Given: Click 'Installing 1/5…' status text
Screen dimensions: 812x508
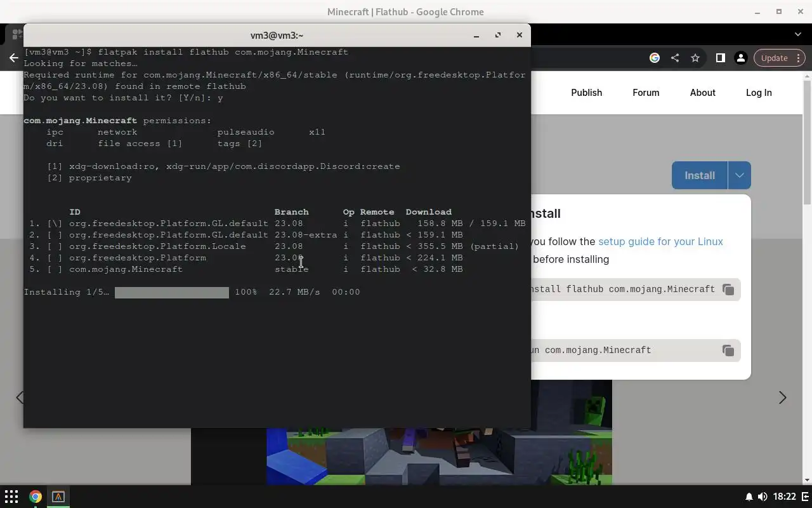Looking at the screenshot, I should (66, 292).
